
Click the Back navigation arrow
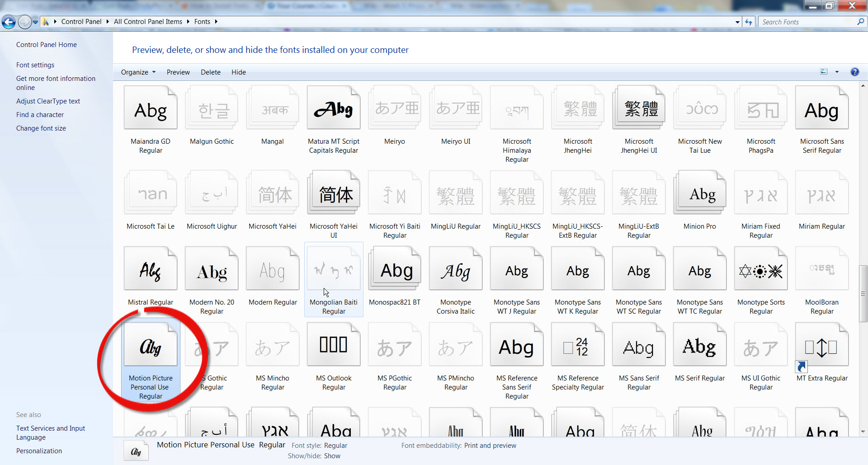click(x=9, y=22)
